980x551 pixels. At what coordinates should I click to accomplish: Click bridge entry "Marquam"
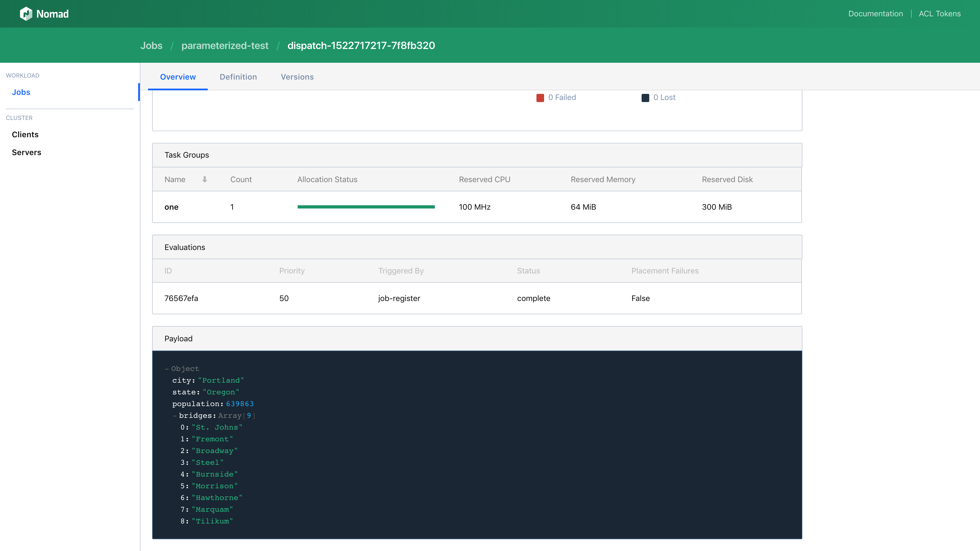pyautogui.click(x=212, y=510)
